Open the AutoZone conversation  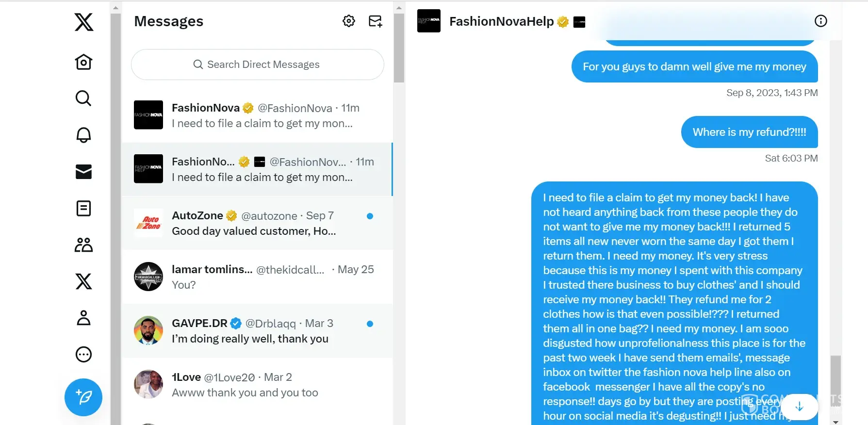257,223
